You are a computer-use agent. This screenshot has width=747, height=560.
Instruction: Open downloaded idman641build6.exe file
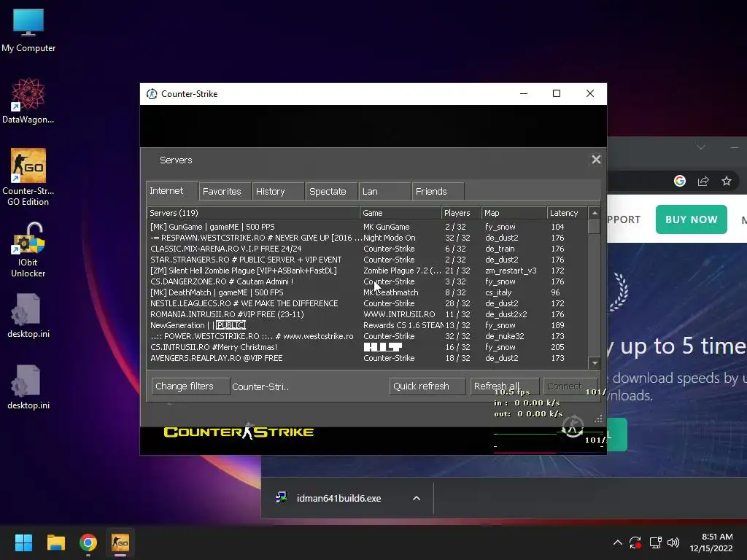(x=338, y=498)
